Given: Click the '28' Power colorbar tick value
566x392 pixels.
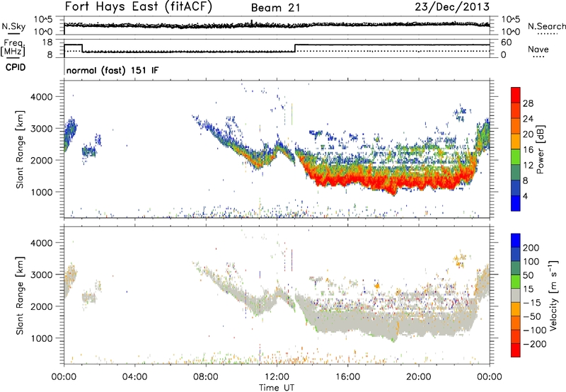Looking at the screenshot, I should click(528, 103).
